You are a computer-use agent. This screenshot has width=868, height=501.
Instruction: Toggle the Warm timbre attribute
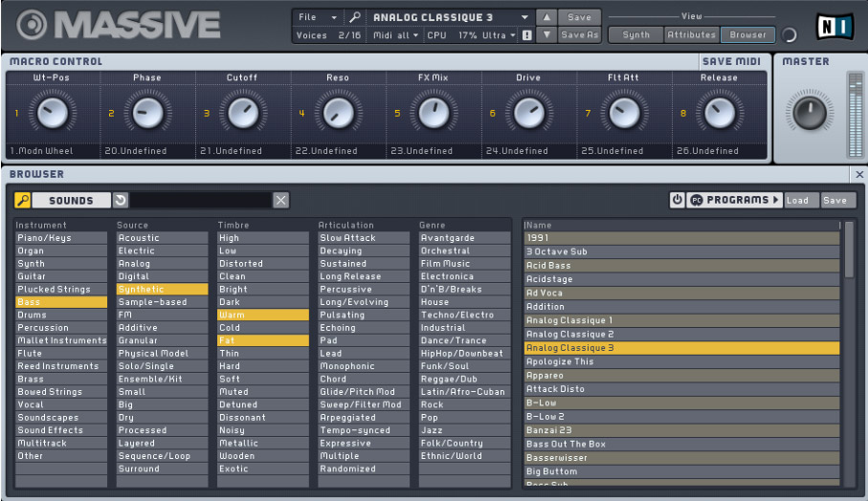click(263, 315)
